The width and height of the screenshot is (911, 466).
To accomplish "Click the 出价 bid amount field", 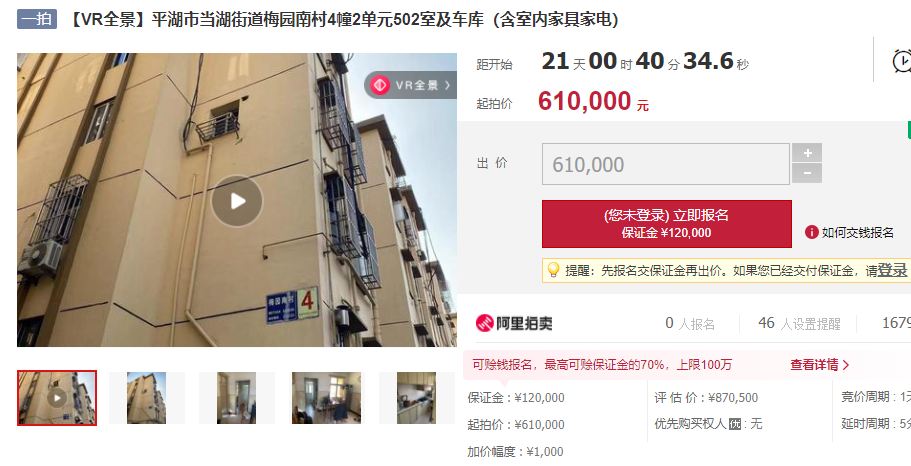I will coord(666,164).
